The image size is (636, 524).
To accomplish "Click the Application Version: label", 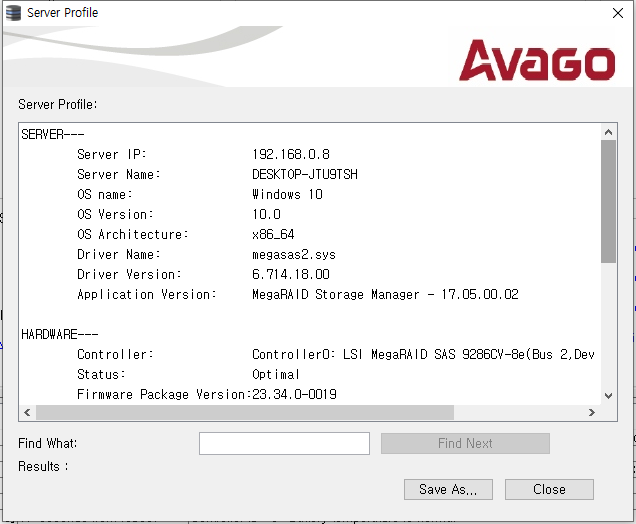I will tap(147, 294).
